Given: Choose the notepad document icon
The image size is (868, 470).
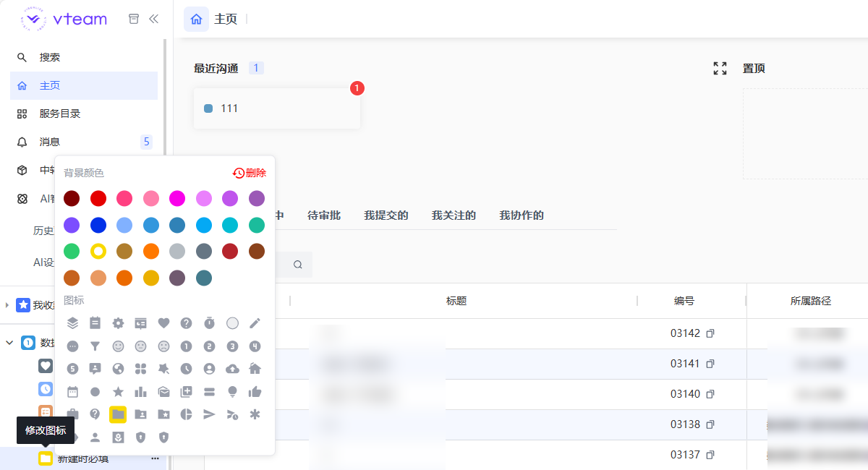Looking at the screenshot, I should click(95, 323).
